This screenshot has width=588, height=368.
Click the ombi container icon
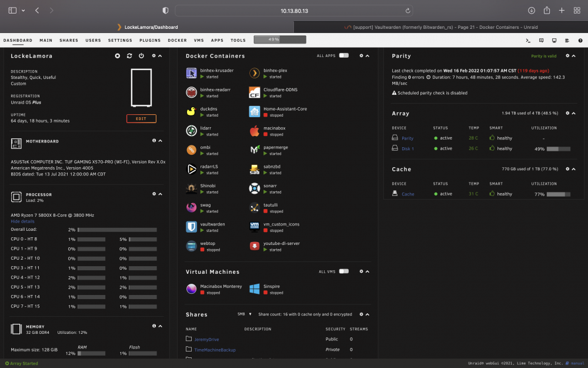click(x=191, y=150)
